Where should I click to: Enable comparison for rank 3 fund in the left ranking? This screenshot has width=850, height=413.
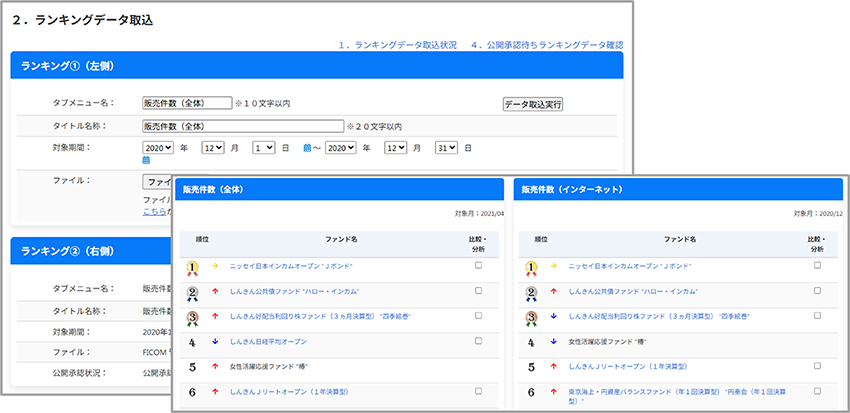click(x=478, y=316)
